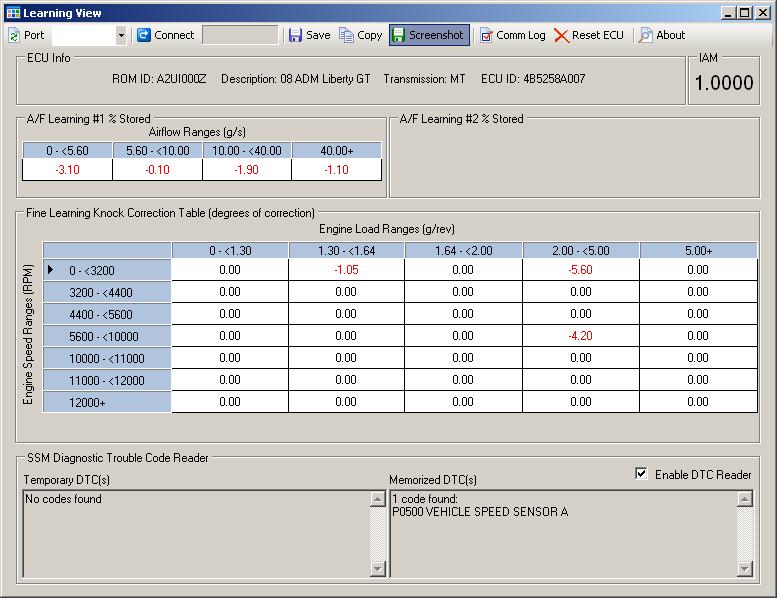The width and height of the screenshot is (777, 598).
Task: Save the learning view data
Action: coord(310,35)
